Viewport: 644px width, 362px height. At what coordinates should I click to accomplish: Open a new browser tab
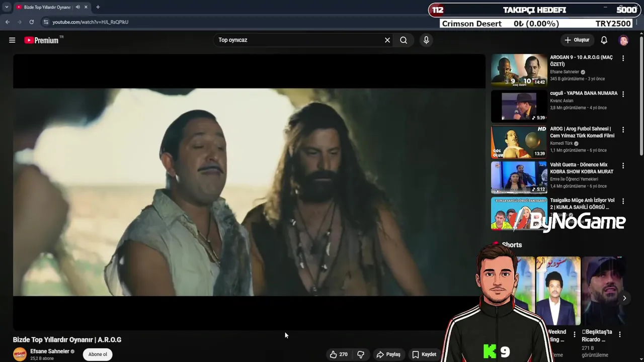click(98, 7)
